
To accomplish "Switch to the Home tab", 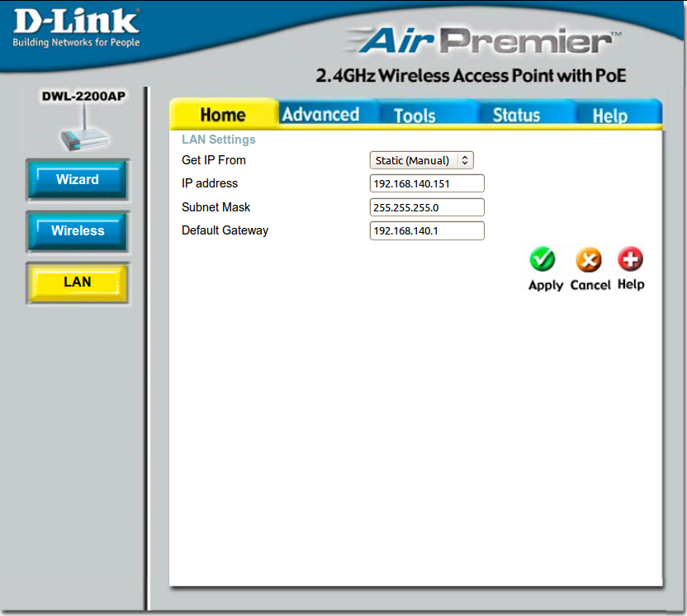I will pos(222,115).
